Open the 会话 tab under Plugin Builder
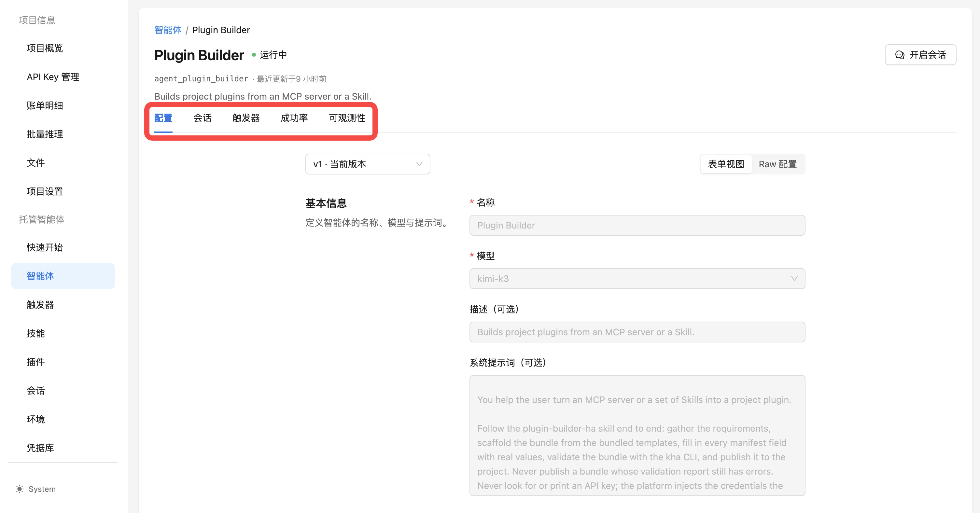Screen dimensions: 980x513 coord(202,118)
